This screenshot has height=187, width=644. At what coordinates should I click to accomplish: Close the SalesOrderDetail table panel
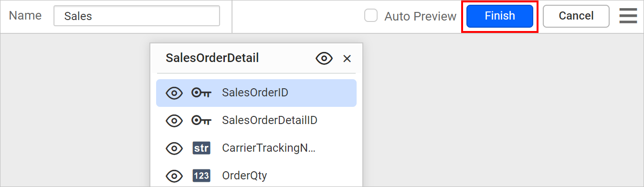click(x=347, y=59)
